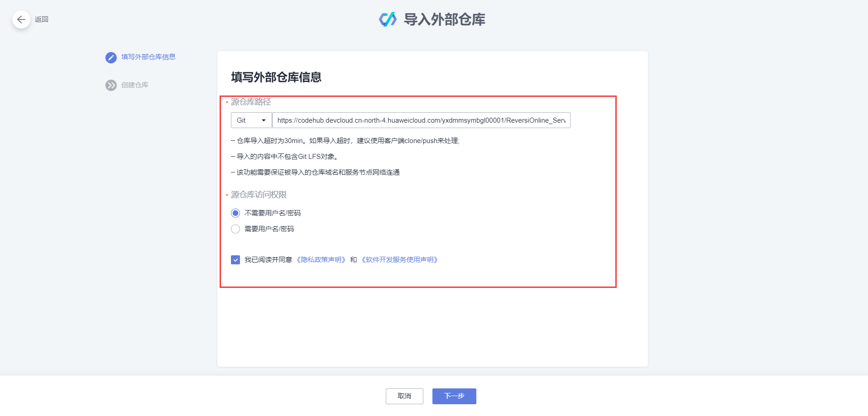Click the red asterisk beside 源仓库路径
868x416 pixels.
click(x=226, y=102)
